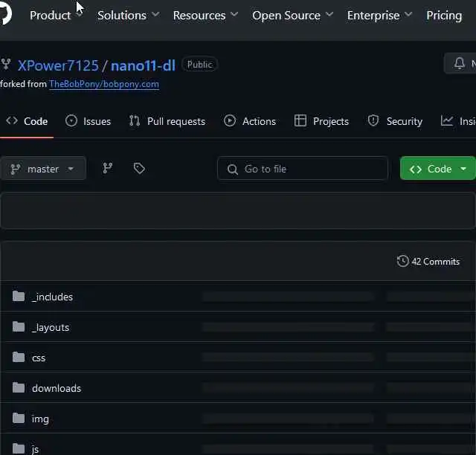Open the XPower7125 user profile link
This screenshot has height=455, width=476.
coord(58,65)
